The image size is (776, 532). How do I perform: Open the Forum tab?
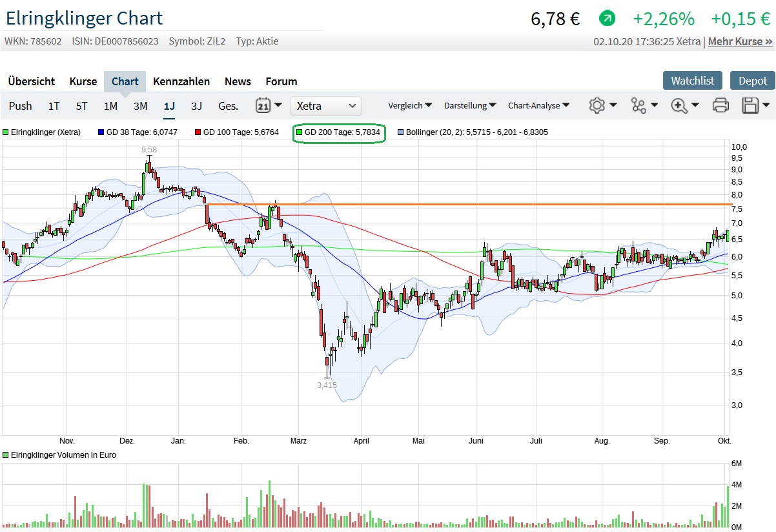pos(281,81)
